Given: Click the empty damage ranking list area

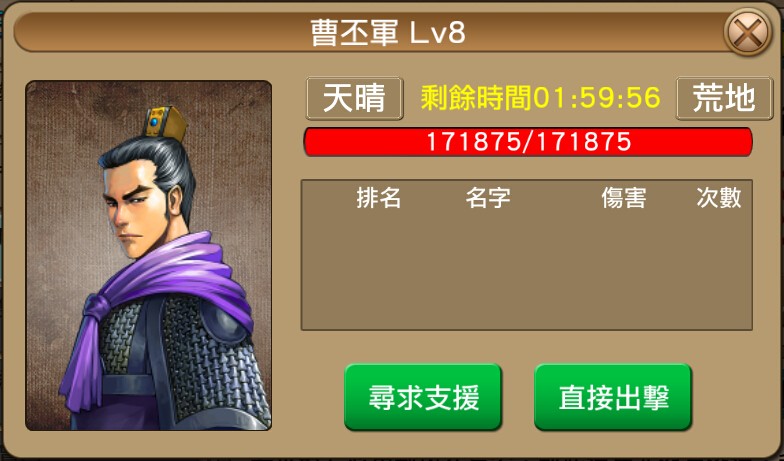Looking at the screenshot, I should [526, 270].
